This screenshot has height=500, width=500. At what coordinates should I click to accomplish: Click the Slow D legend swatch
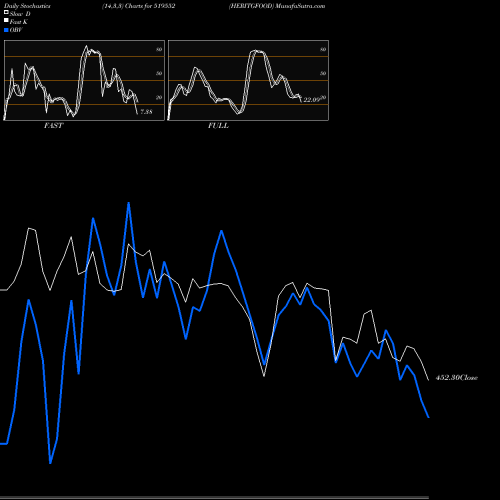(6, 13)
